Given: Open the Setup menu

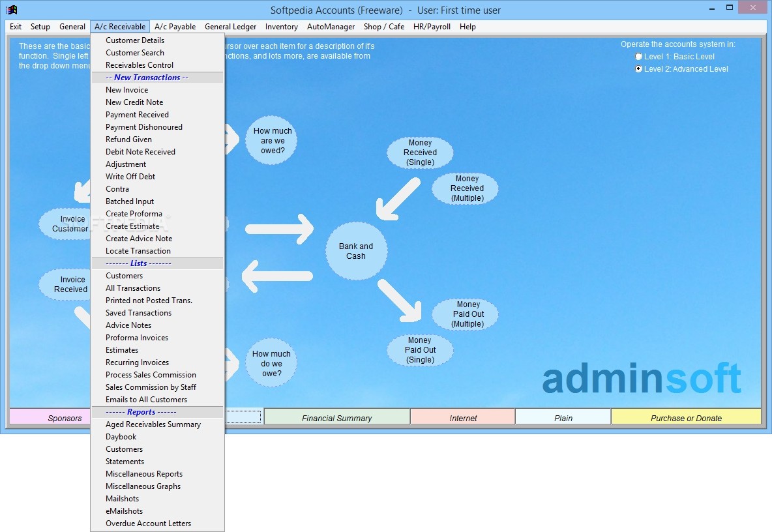Looking at the screenshot, I should [40, 27].
